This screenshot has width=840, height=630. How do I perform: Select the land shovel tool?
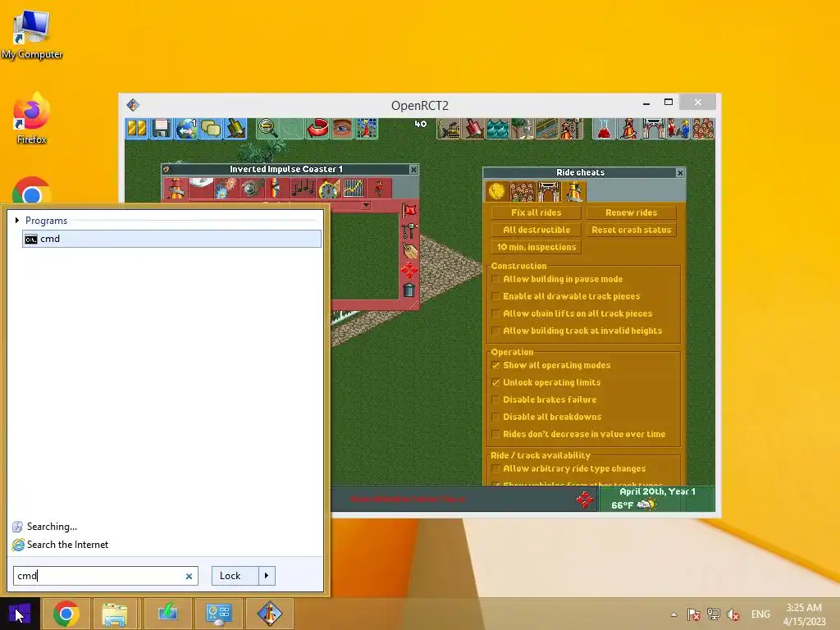coord(473,129)
